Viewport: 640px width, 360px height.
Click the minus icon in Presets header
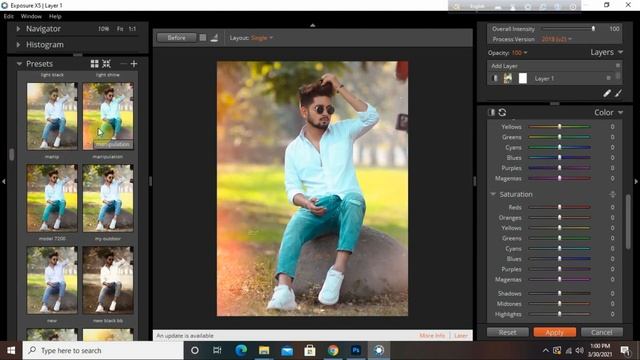pos(123,64)
